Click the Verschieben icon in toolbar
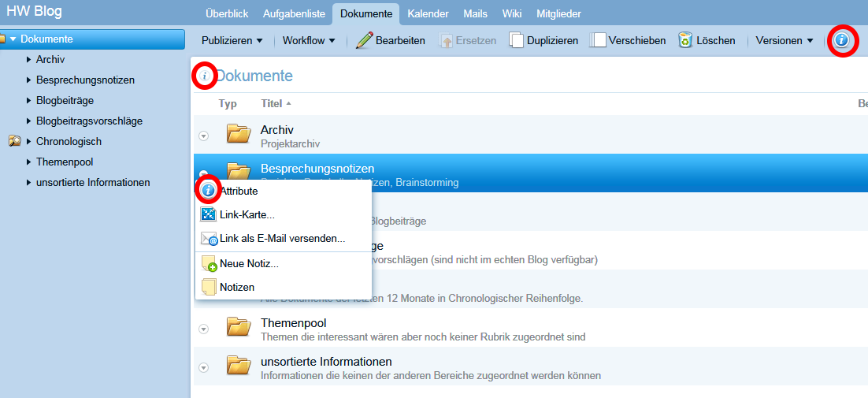This screenshot has height=398, width=868. (598, 40)
